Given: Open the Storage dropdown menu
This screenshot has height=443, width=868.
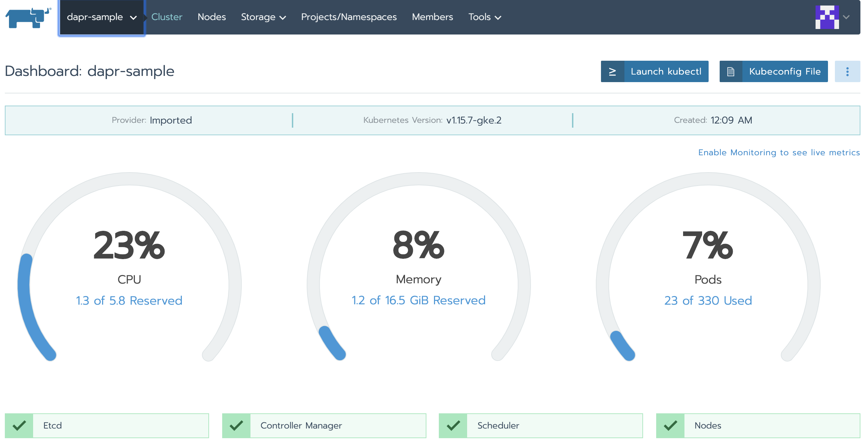Looking at the screenshot, I should click(x=263, y=17).
